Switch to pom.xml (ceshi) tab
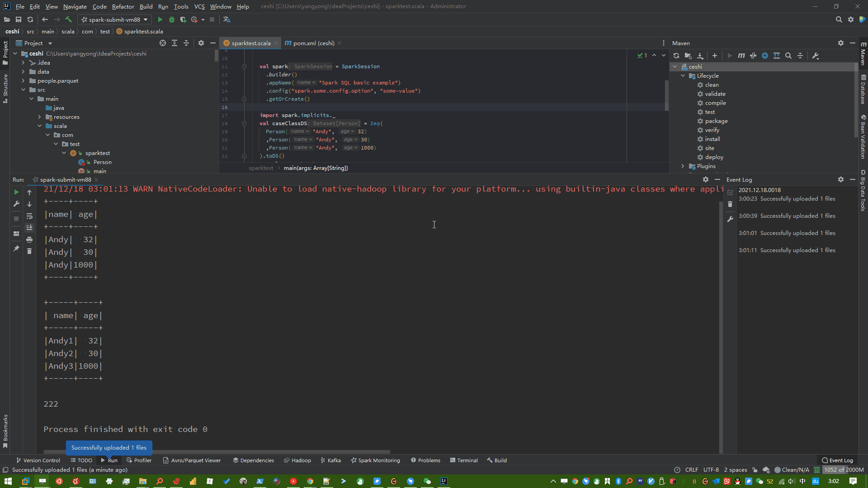Viewport: 868px width, 488px height. [313, 43]
